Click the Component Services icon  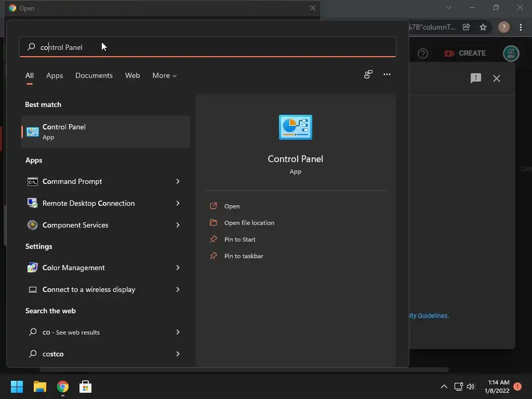(33, 225)
